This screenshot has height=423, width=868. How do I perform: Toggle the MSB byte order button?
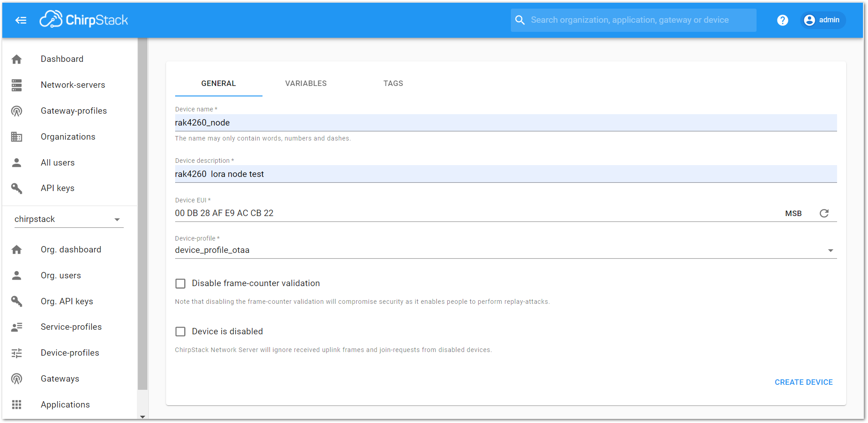click(x=793, y=213)
